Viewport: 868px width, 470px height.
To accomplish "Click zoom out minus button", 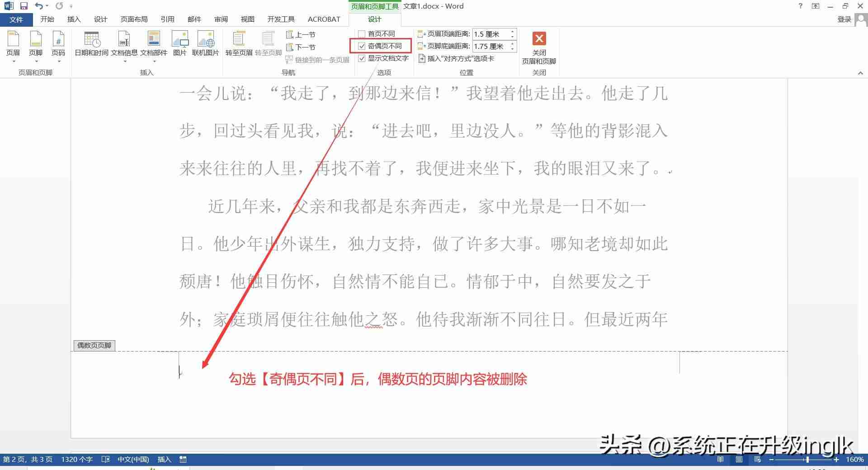I will click(771, 459).
